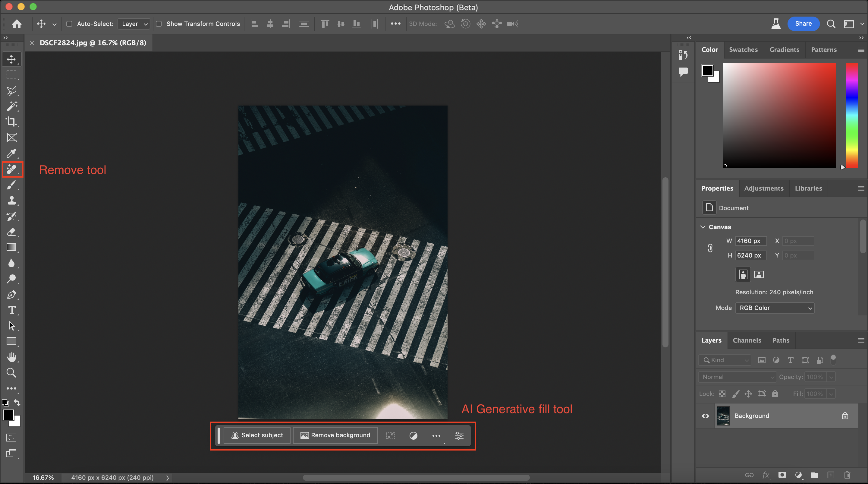Image resolution: width=868 pixels, height=484 pixels.
Task: Collapse the Canvas section
Action: pyautogui.click(x=703, y=227)
